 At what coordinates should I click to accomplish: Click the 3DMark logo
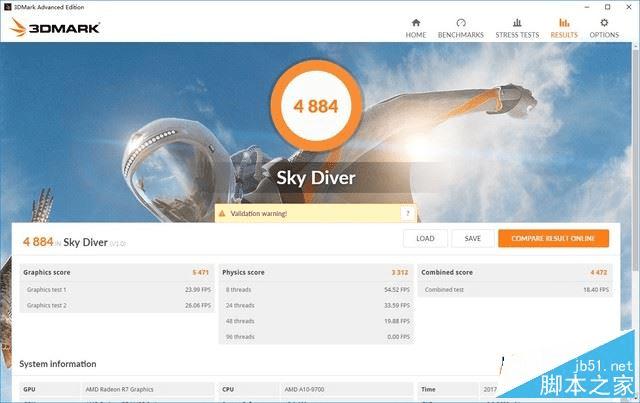click(55, 27)
